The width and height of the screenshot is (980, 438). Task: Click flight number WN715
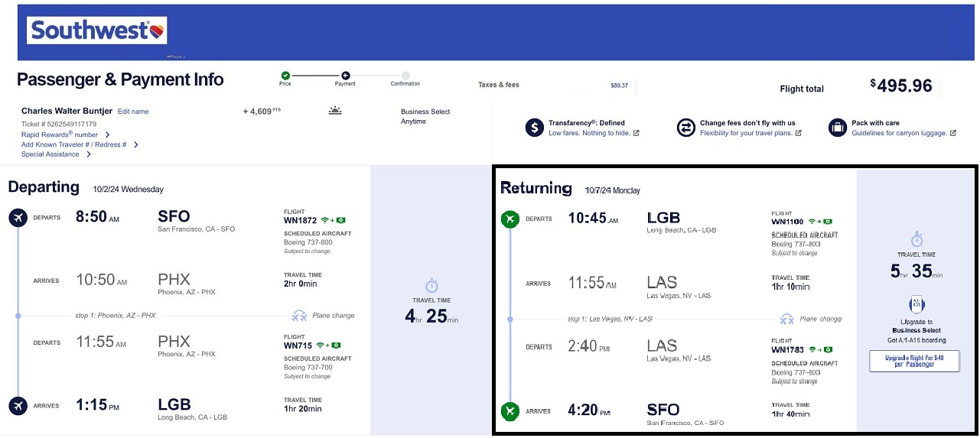point(298,346)
